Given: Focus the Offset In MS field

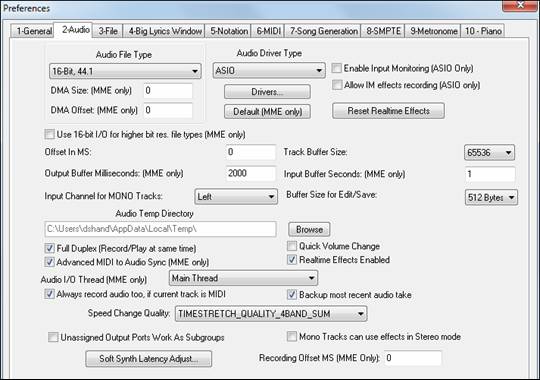Looking at the screenshot, I should (251, 152).
